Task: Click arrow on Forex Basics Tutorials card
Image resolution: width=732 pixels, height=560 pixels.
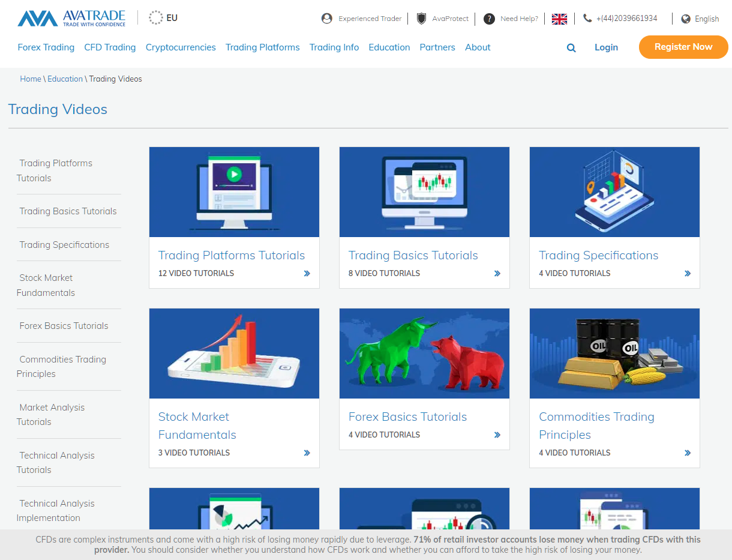Action: click(x=497, y=435)
